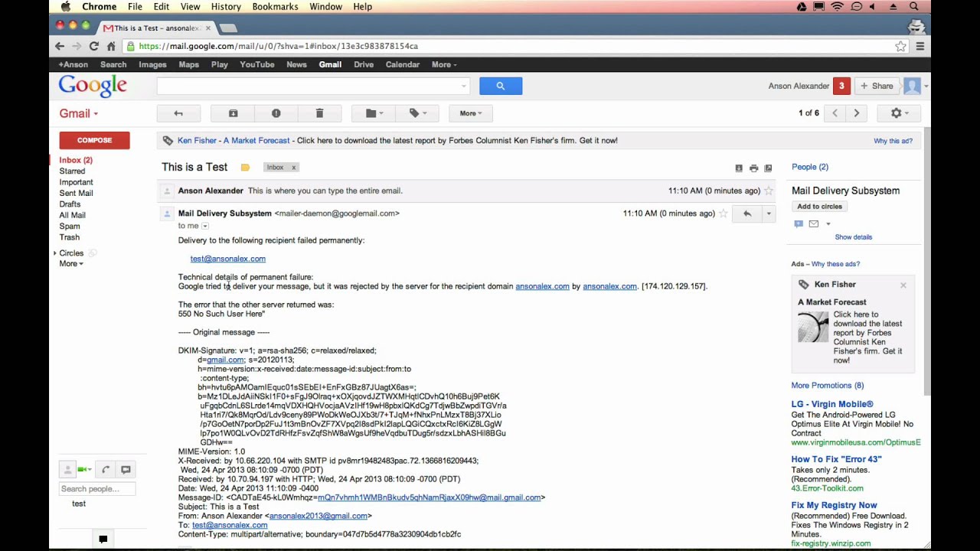Open Calendar in the Google bar
The width and height of the screenshot is (980, 551).
[402, 64]
